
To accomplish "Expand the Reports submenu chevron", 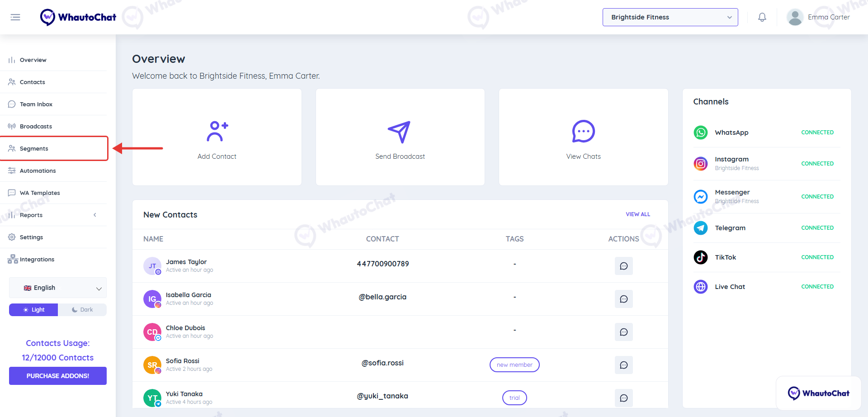I will point(95,215).
